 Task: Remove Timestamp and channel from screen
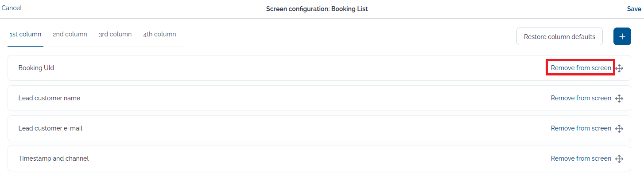581,158
